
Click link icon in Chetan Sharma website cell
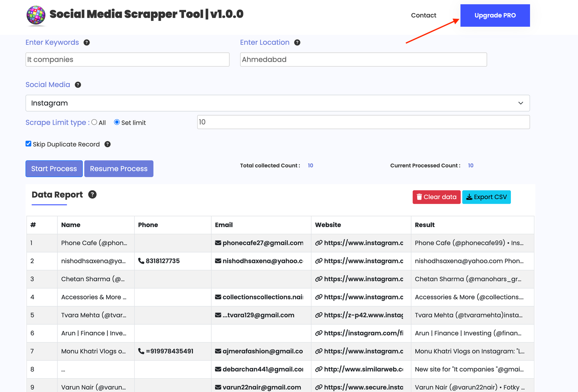point(319,279)
